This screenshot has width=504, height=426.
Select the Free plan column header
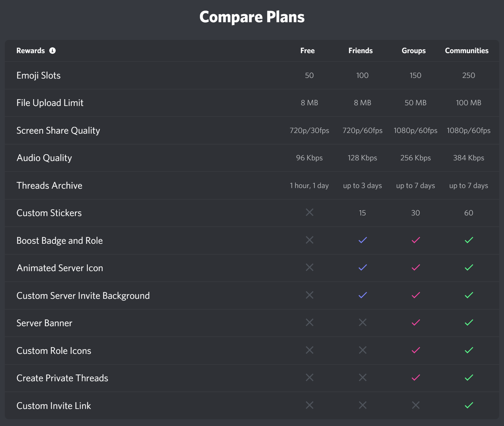[308, 51]
